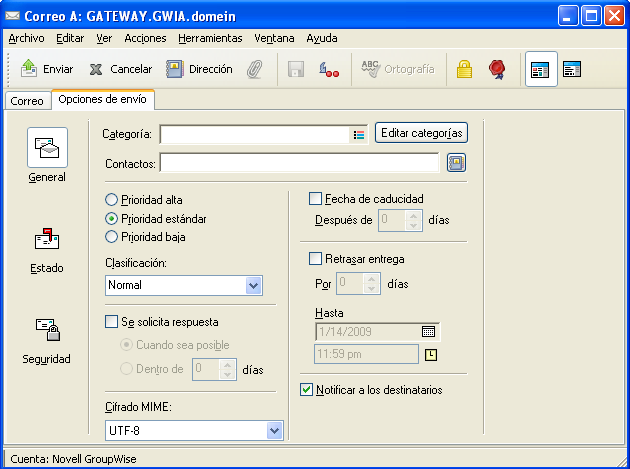Expand the Clasificación Normal dropdown

click(254, 286)
